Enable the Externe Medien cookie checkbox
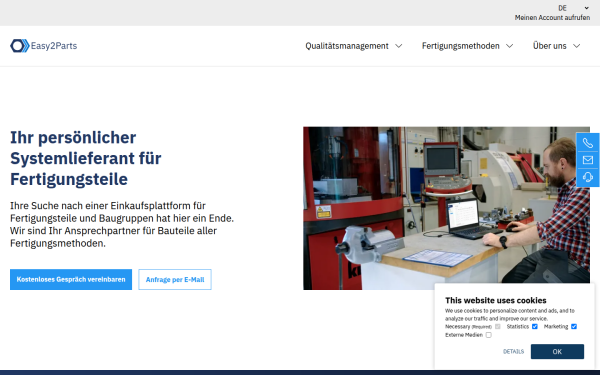Viewport: 600px width, 375px height. tap(488, 335)
